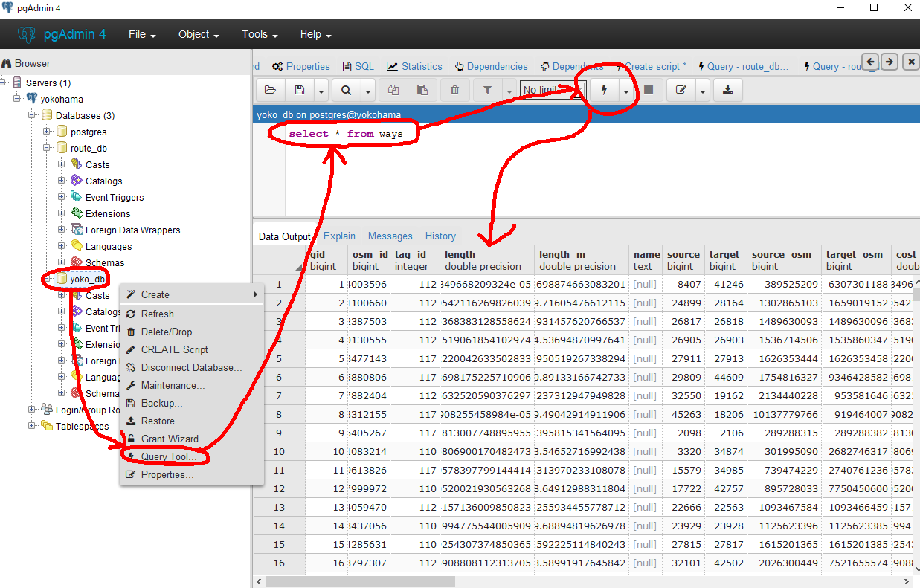Viewport: 920px width, 588px height.
Task: Click the Download as CSV icon
Action: click(727, 90)
